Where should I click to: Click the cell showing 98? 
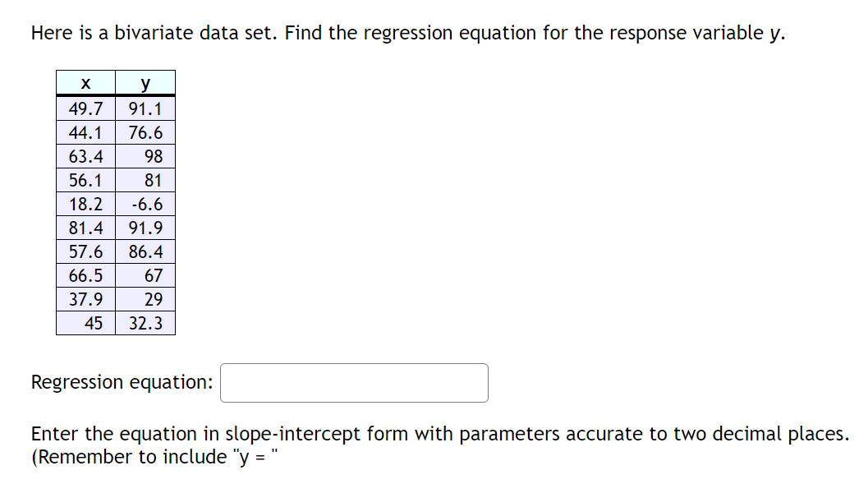[152, 155]
